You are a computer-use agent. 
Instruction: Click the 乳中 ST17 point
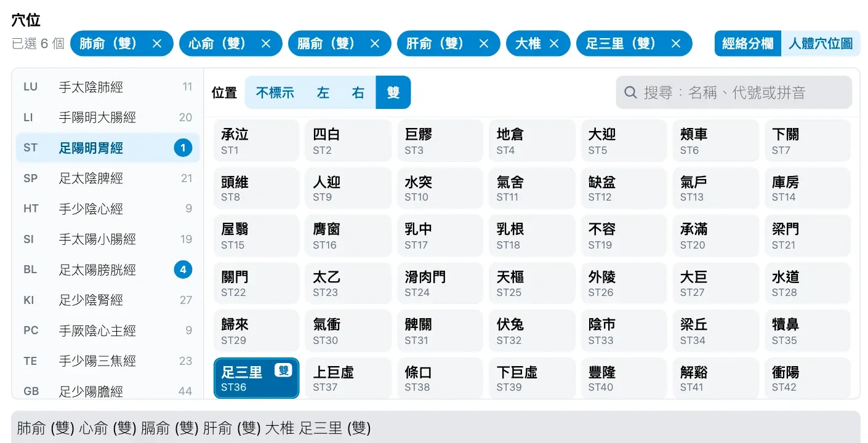(440, 236)
